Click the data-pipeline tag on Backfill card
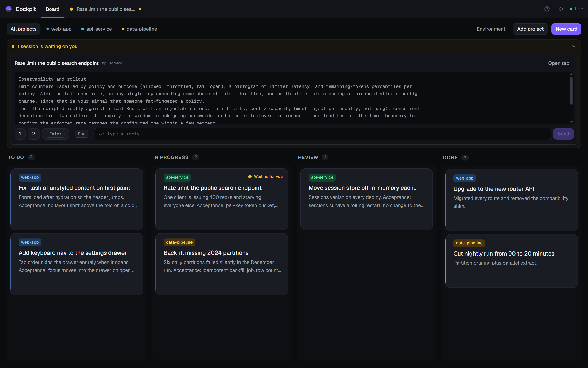This screenshot has height=368, width=588. pyautogui.click(x=179, y=242)
